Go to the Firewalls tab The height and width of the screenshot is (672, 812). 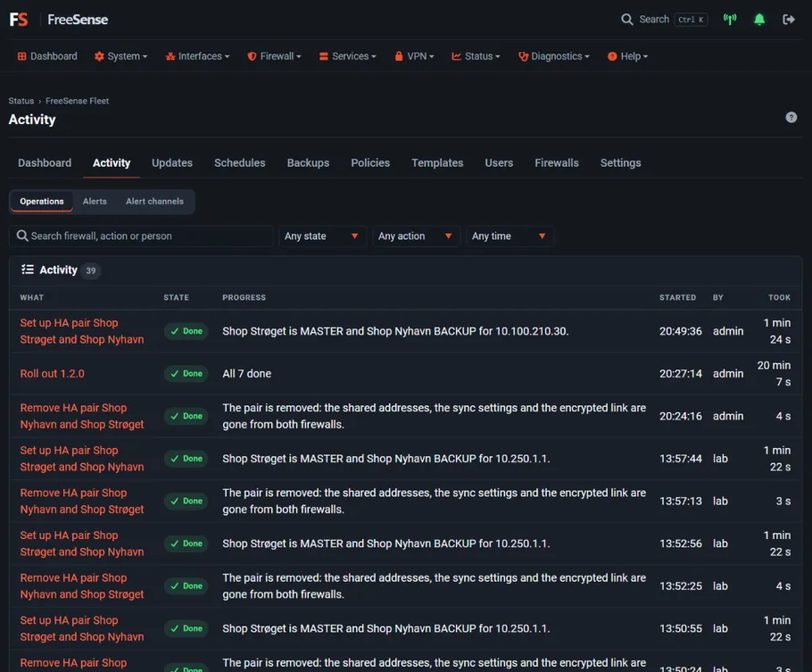tap(557, 163)
